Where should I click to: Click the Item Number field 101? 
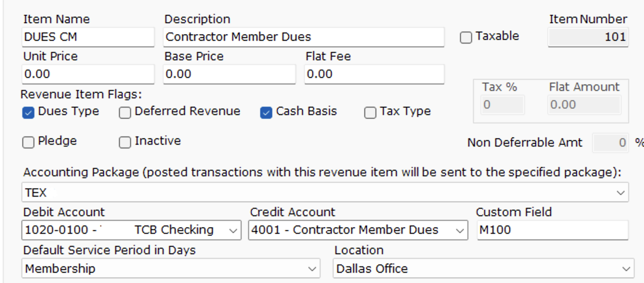(x=588, y=37)
